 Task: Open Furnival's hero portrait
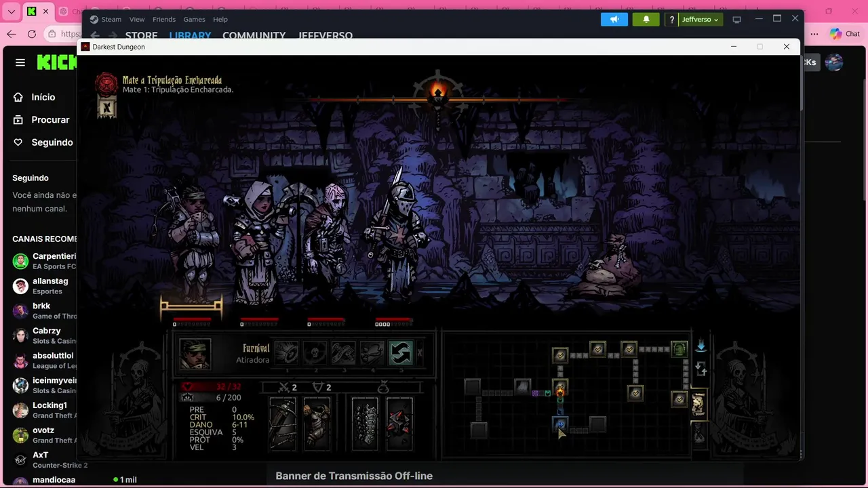tap(195, 354)
